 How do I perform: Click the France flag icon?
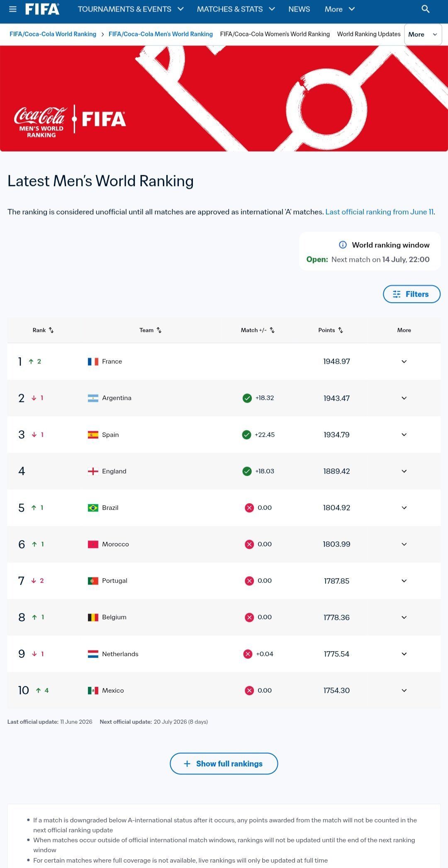[x=93, y=361]
